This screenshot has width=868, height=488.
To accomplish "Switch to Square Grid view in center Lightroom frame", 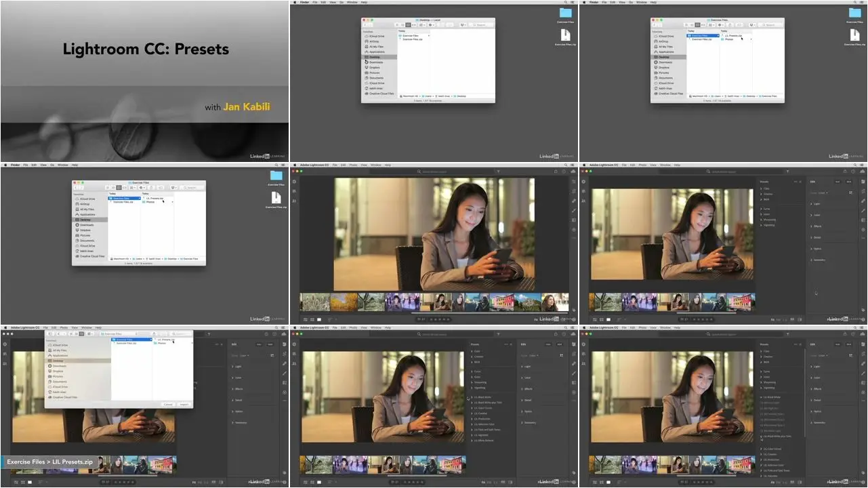I will 312,319.
